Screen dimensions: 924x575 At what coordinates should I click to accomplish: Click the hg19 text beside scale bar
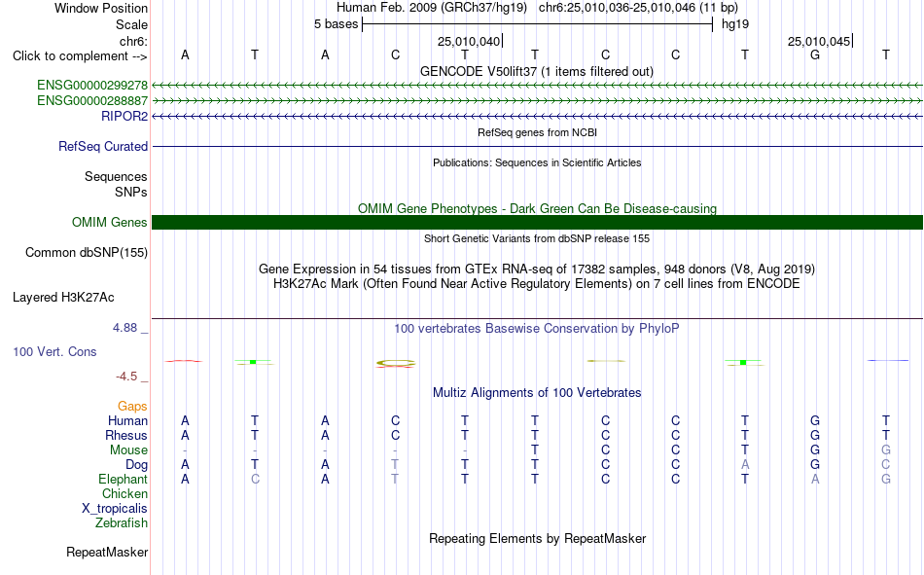click(x=735, y=24)
